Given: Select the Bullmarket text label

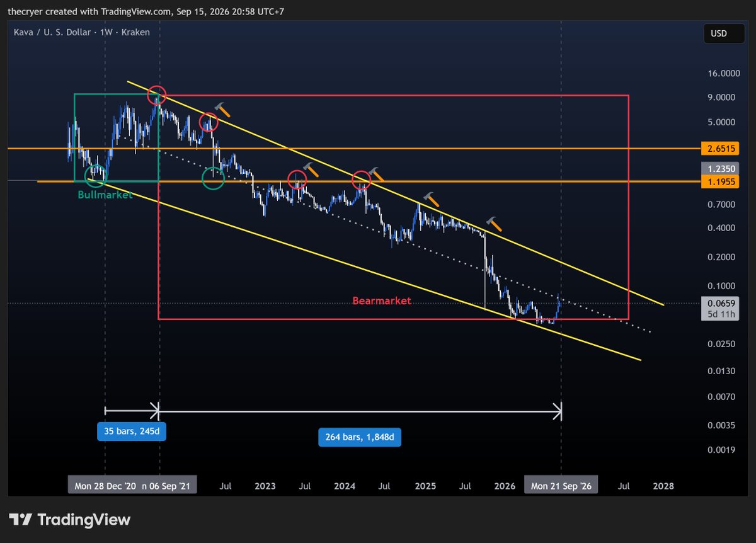Looking at the screenshot, I should [105, 195].
